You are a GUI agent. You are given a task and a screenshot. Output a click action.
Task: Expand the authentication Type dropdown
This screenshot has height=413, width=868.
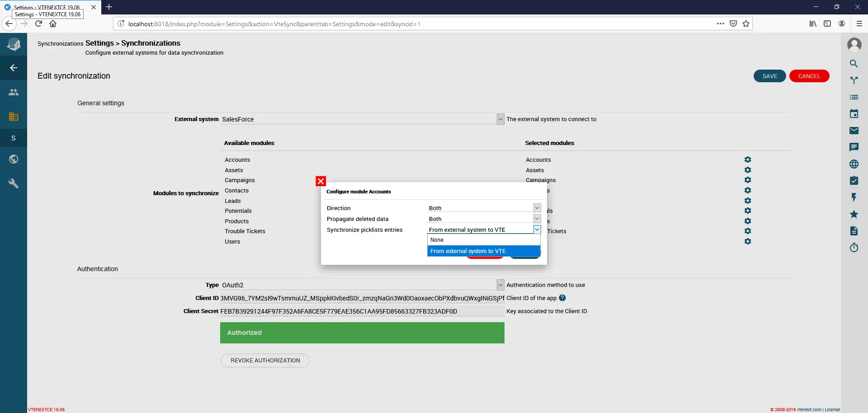500,285
